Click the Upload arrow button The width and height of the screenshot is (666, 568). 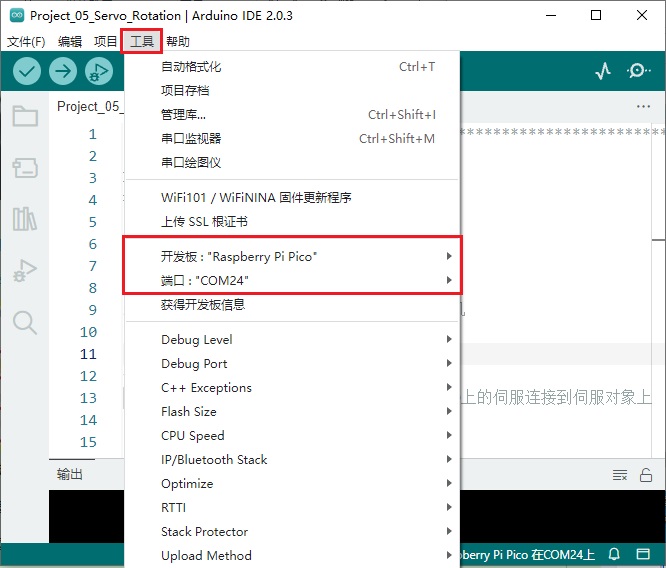coord(63,71)
